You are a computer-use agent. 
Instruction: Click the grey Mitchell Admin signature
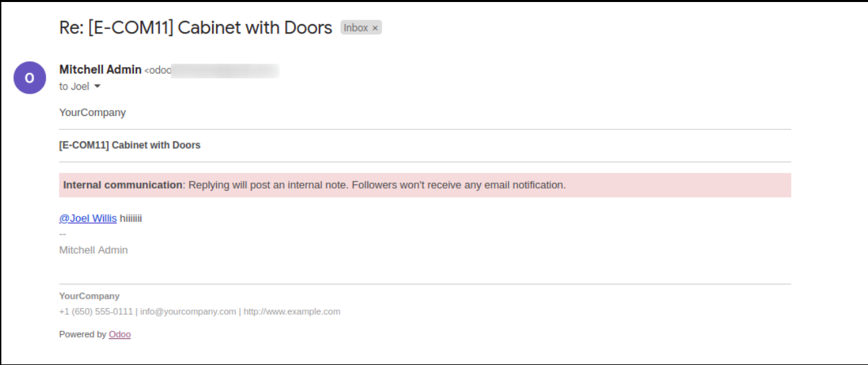click(93, 250)
